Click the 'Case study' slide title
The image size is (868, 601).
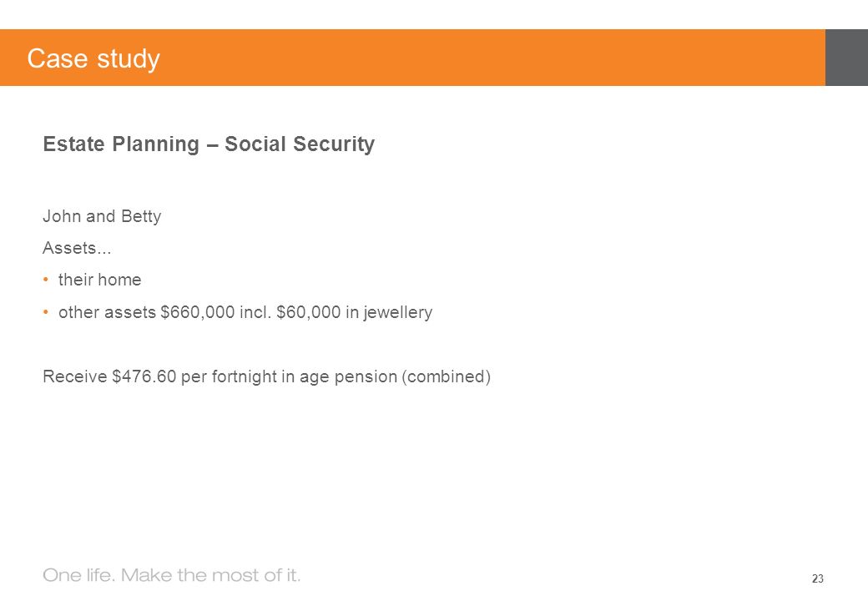point(93,58)
